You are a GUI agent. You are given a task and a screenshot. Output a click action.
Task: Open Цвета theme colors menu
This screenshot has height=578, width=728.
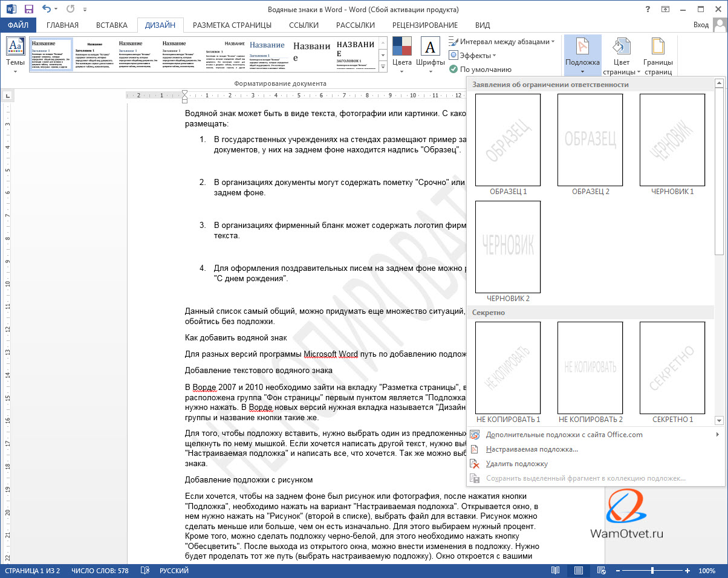[x=402, y=54]
